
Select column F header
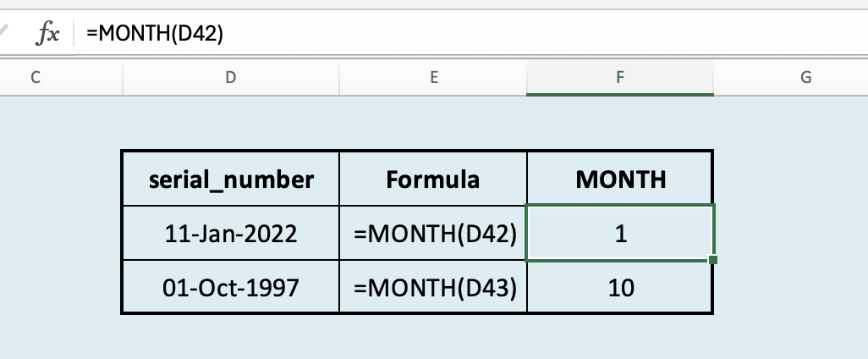pos(620,77)
